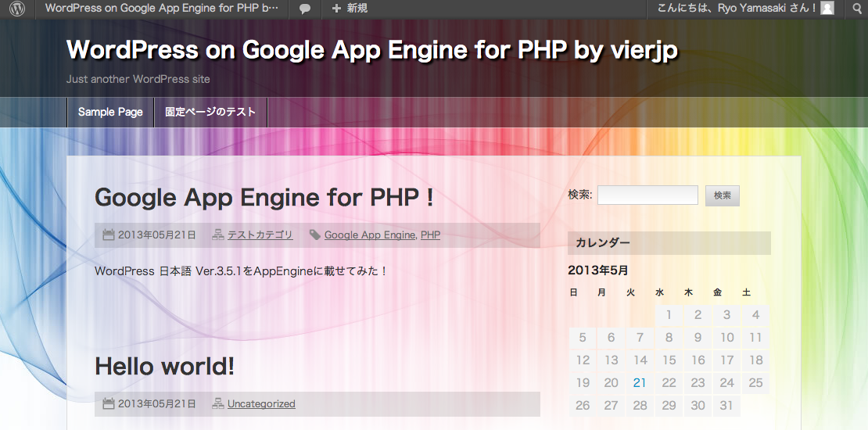Open the Uncategorized category link
The height and width of the screenshot is (430, 868).
pyautogui.click(x=261, y=403)
